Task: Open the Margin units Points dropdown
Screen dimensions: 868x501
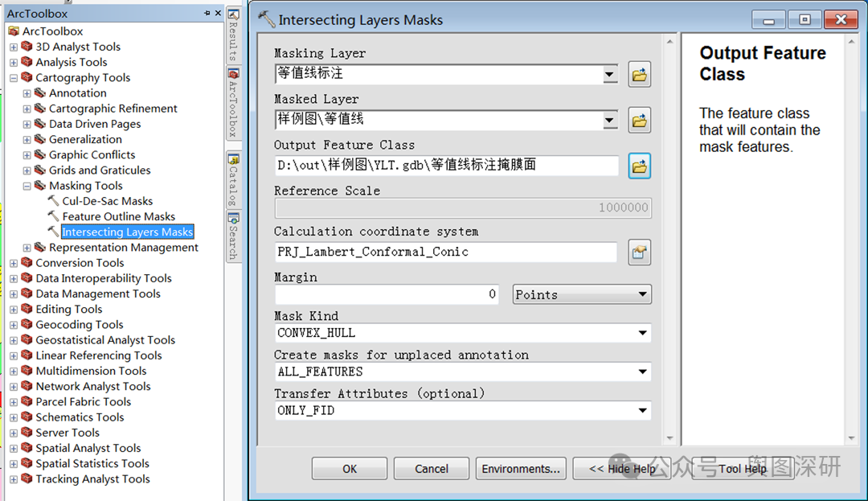Action: coord(642,294)
